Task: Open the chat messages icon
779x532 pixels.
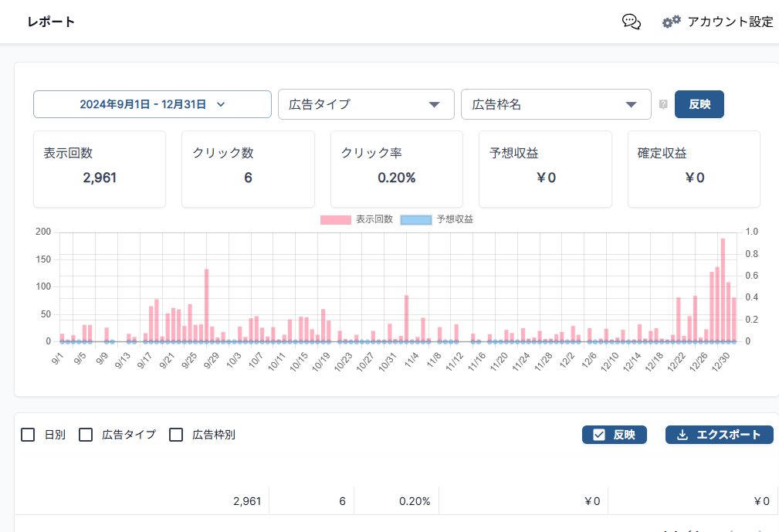Action: [x=631, y=22]
